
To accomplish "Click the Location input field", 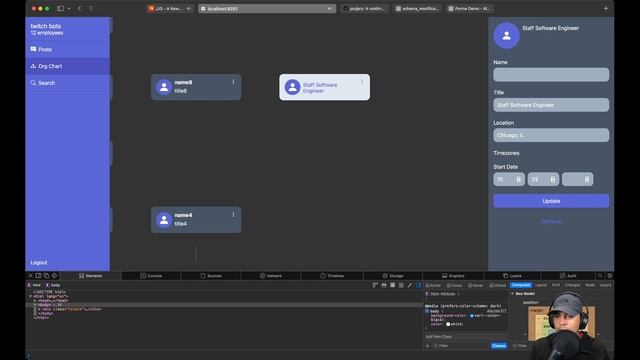I will (x=551, y=135).
